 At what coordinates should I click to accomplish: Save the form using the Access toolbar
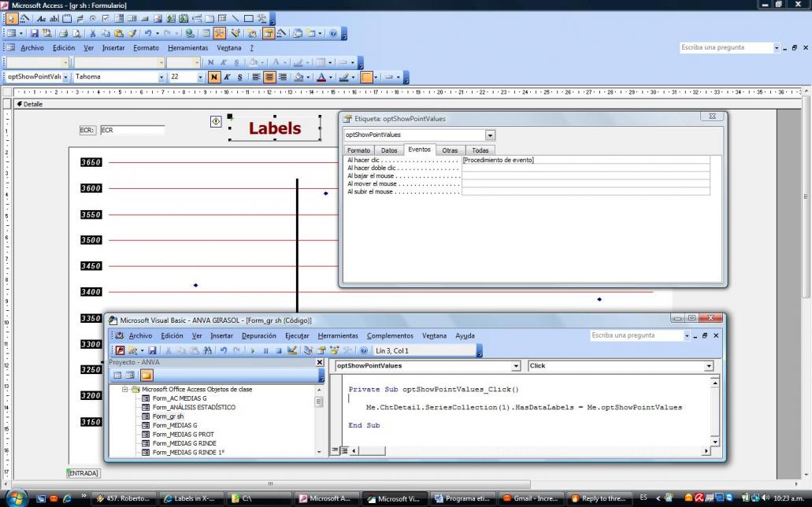coord(34,33)
